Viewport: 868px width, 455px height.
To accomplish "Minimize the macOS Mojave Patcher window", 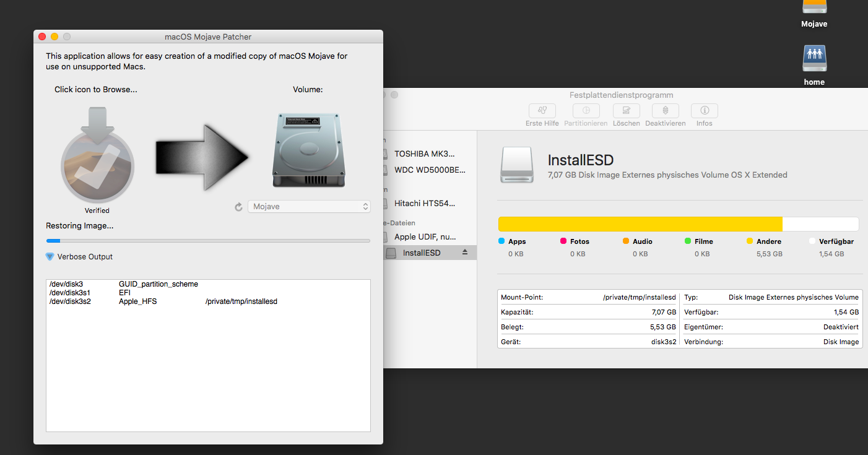I will 54,37.
